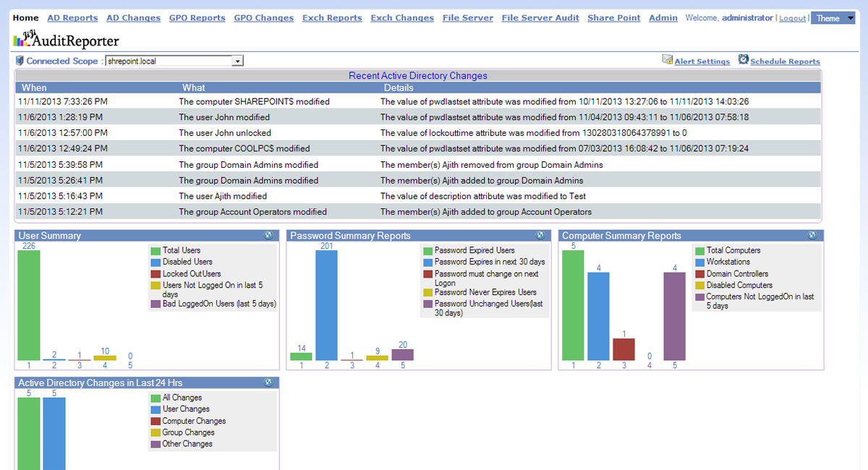Open the Theme dropdown
This screenshot has width=868, height=470.
coord(833,18)
